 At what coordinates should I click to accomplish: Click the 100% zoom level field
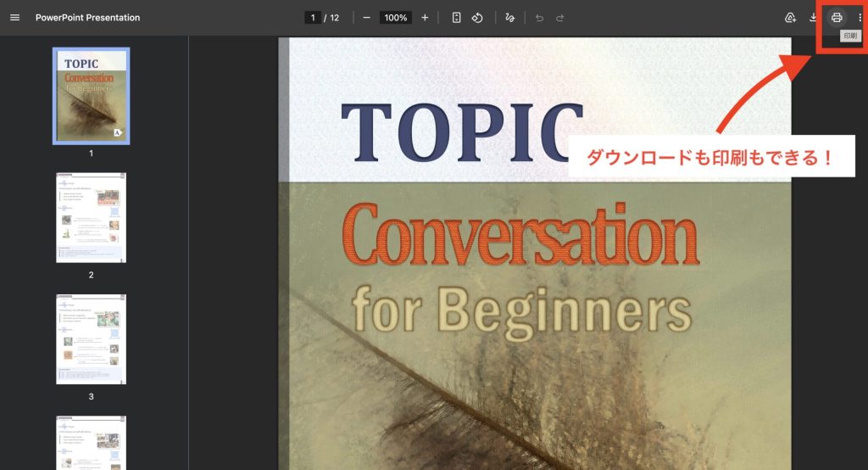(x=395, y=18)
